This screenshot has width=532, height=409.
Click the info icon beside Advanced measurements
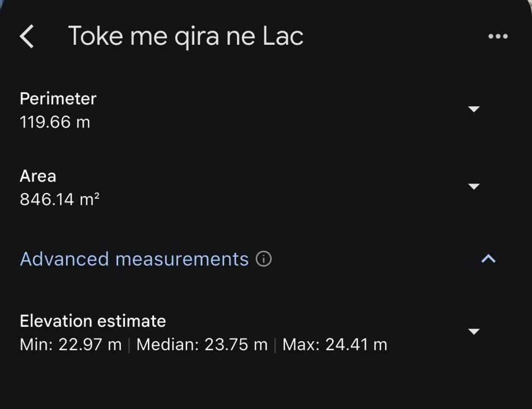(x=264, y=259)
